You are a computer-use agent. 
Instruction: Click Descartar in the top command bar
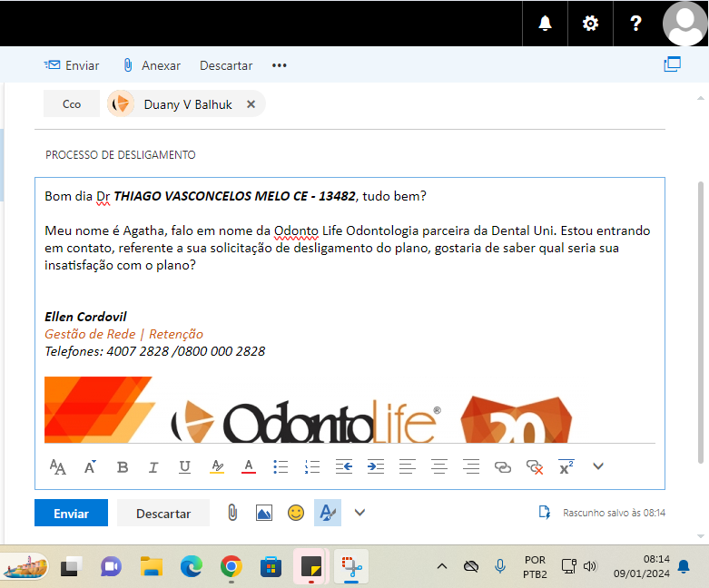point(226,65)
